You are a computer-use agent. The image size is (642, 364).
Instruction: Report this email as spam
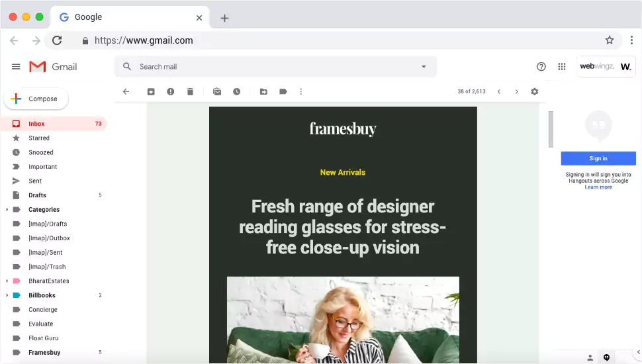(171, 92)
